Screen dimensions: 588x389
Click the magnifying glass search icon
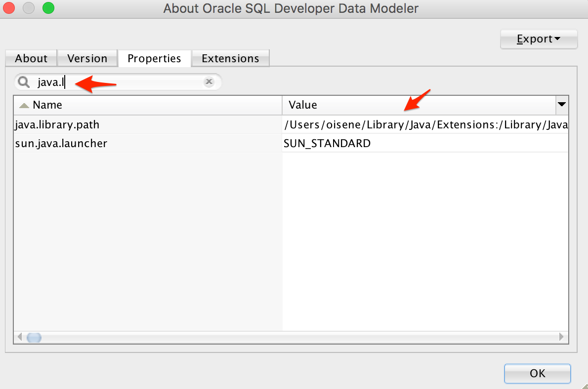(23, 81)
